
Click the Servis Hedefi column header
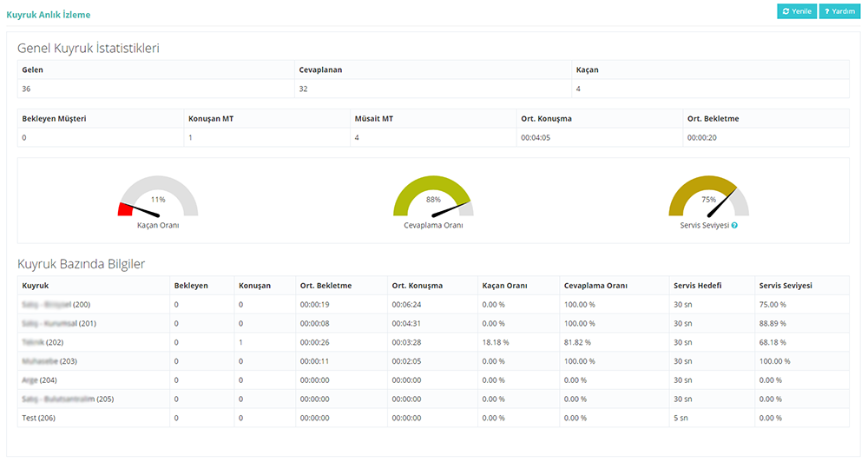click(x=698, y=286)
